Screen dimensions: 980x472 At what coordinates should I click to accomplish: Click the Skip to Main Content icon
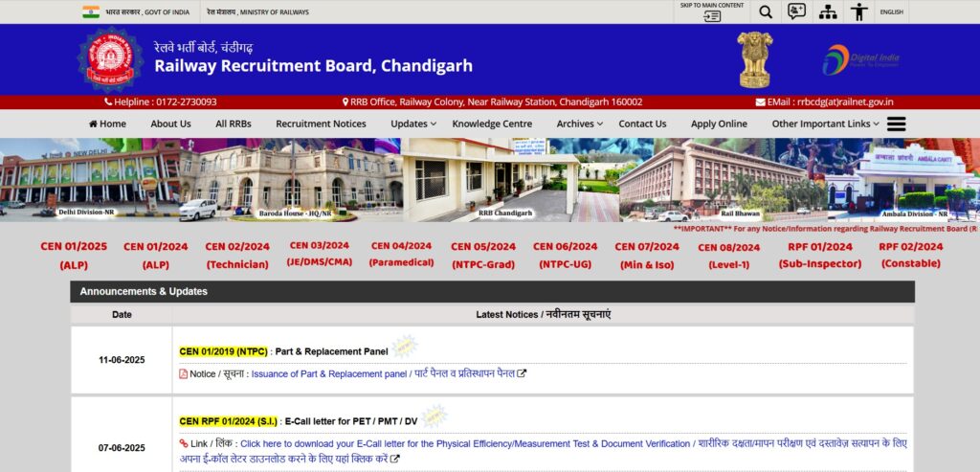click(712, 16)
